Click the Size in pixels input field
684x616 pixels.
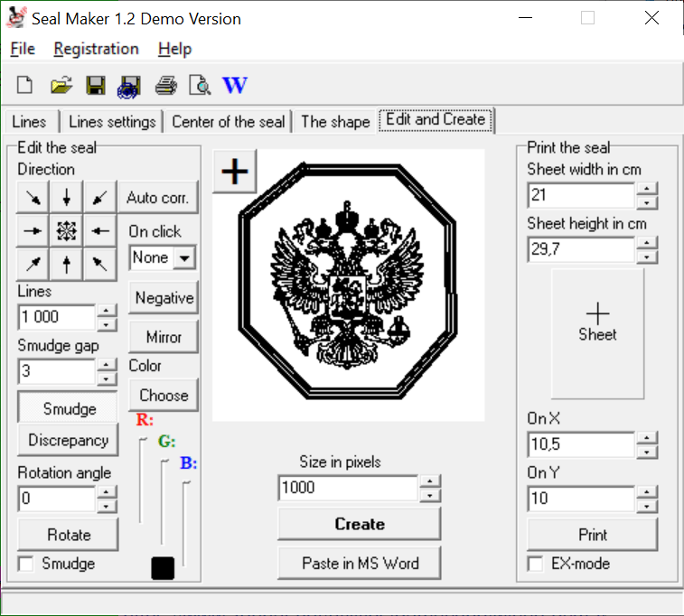tap(348, 488)
